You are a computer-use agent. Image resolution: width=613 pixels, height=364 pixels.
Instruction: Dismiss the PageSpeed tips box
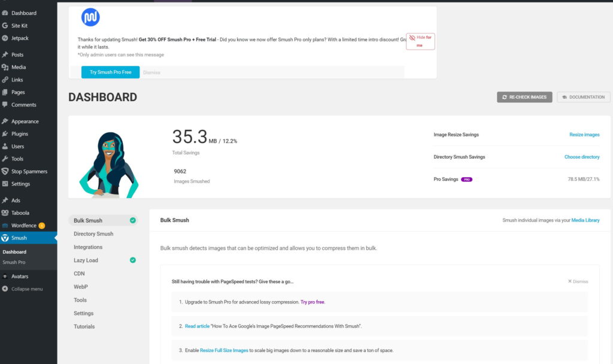pos(578,281)
